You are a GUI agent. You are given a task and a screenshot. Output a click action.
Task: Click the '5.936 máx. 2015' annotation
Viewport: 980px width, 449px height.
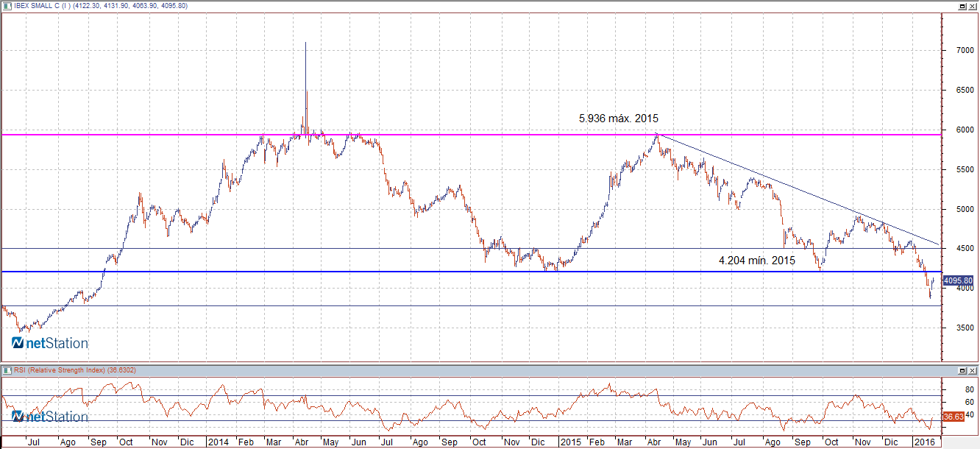point(618,118)
